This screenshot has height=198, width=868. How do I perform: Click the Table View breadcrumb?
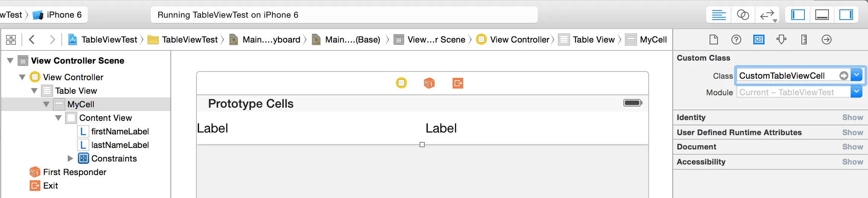(x=593, y=40)
